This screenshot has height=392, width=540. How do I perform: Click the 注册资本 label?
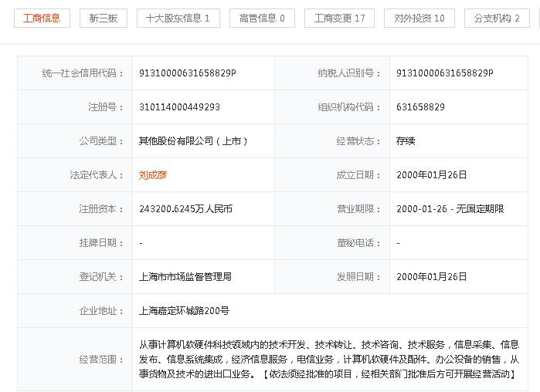pos(101,208)
